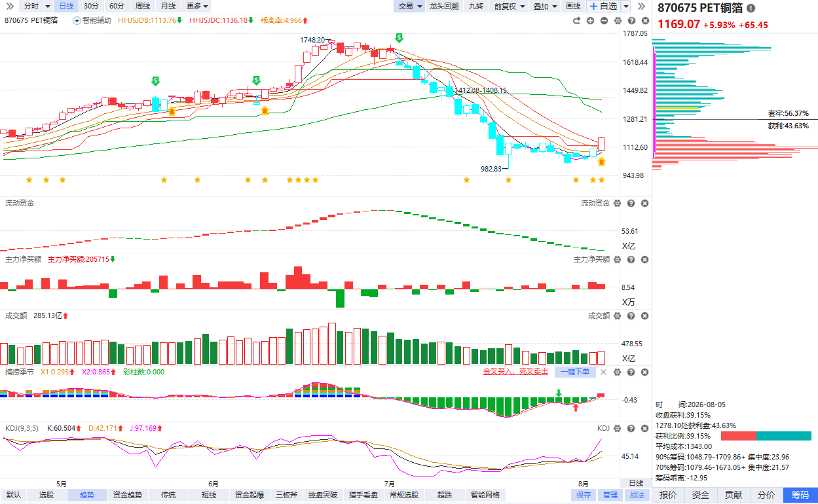818x504 pixels.
Task: Open the main chart settings gear
Action: [618, 20]
